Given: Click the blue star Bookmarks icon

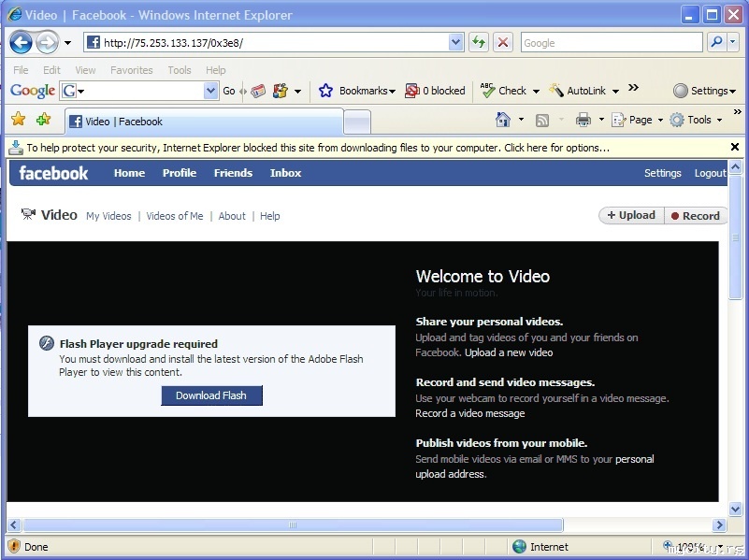Looking at the screenshot, I should 325,91.
